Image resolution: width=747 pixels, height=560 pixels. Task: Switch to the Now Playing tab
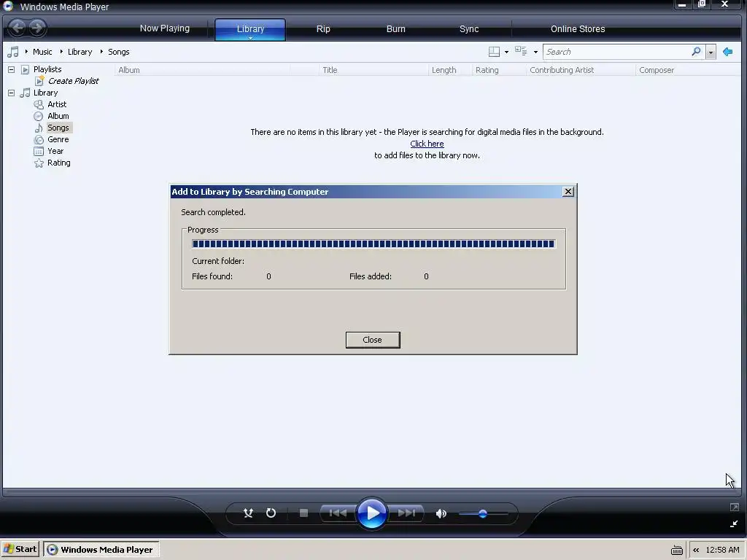click(x=164, y=28)
